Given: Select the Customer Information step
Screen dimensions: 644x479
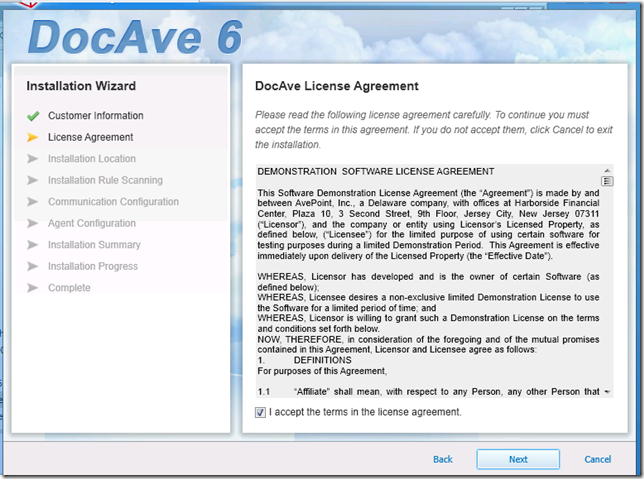Looking at the screenshot, I should [x=96, y=116].
